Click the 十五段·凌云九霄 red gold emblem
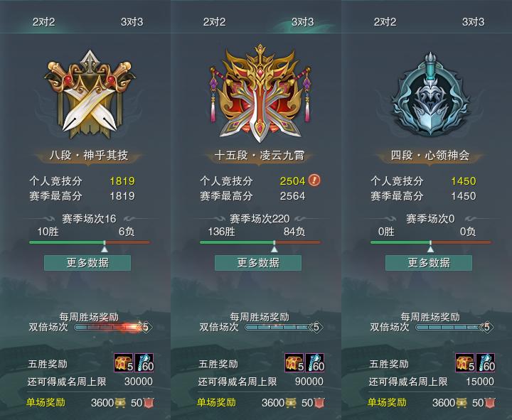The image size is (512, 420). (260, 94)
